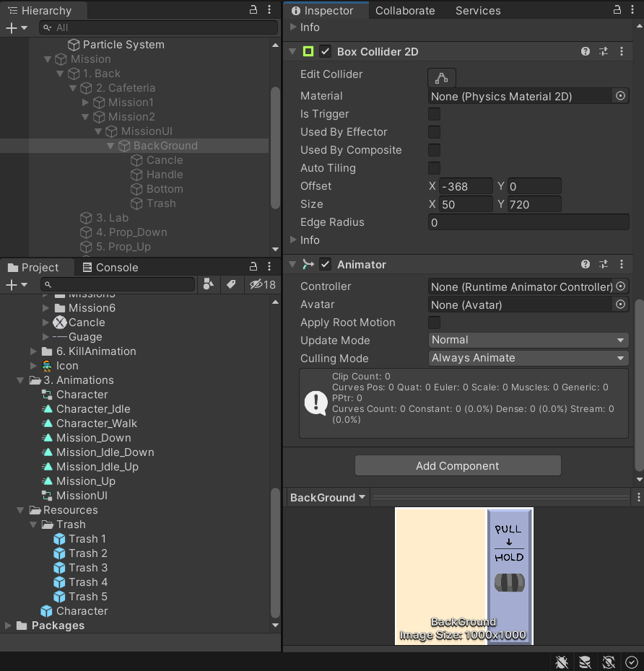Open Animator help reference icon
This screenshot has width=644, height=671.
point(586,265)
